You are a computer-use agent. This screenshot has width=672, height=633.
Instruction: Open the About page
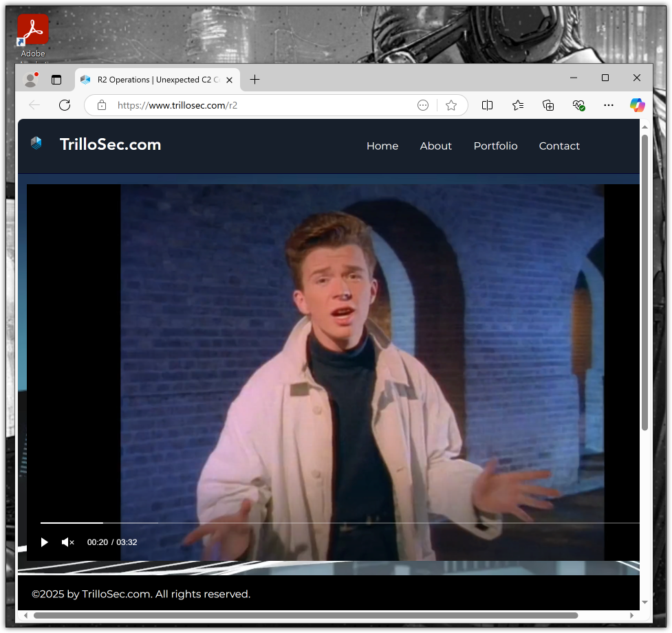[x=436, y=146]
